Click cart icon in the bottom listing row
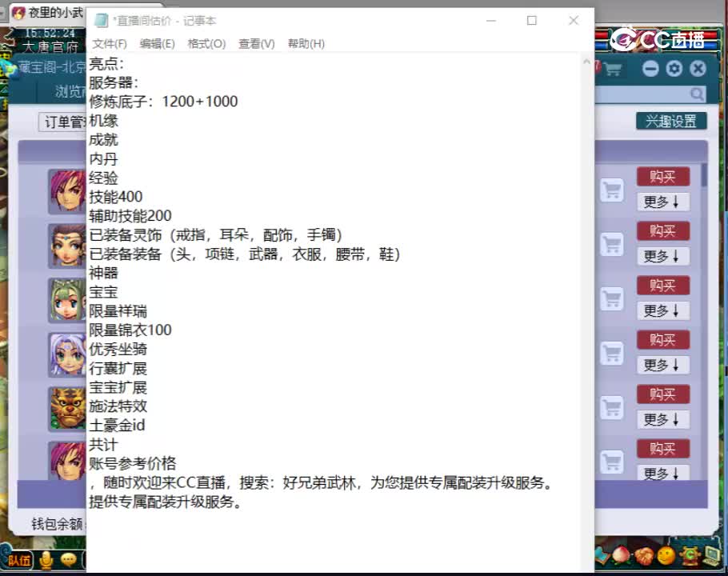The width and height of the screenshot is (728, 576). click(612, 462)
